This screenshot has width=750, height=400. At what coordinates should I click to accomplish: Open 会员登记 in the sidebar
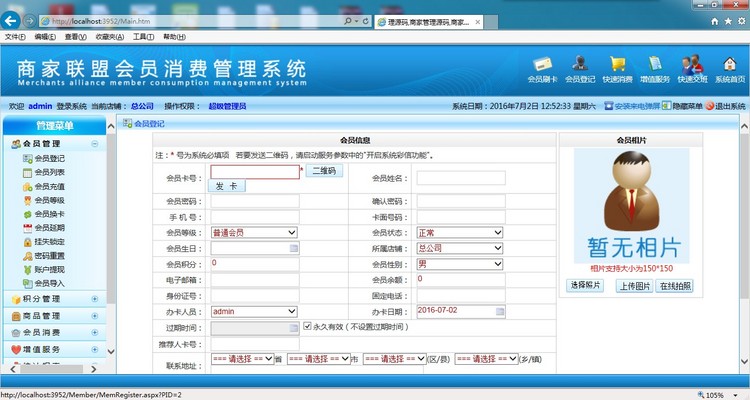[x=44, y=158]
